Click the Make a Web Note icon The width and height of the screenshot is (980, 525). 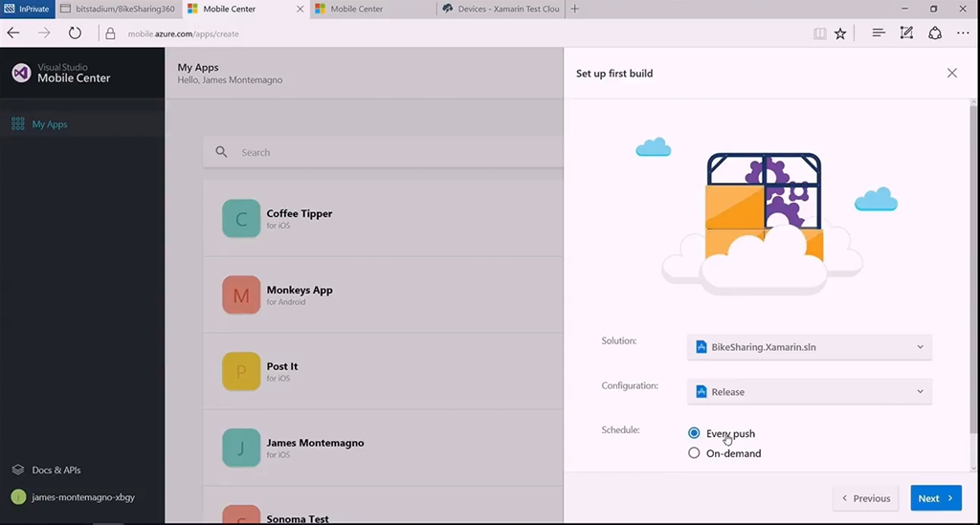click(906, 33)
